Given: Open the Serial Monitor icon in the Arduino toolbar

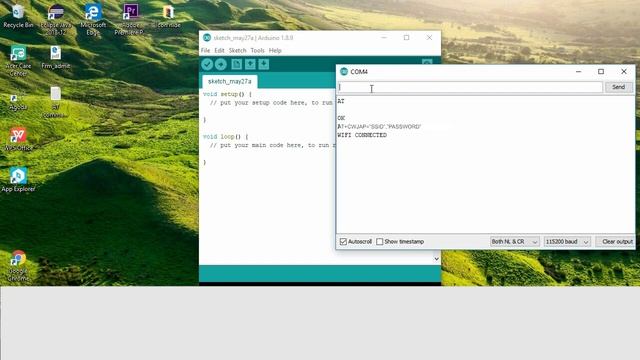Looking at the screenshot, I should pos(427,62).
